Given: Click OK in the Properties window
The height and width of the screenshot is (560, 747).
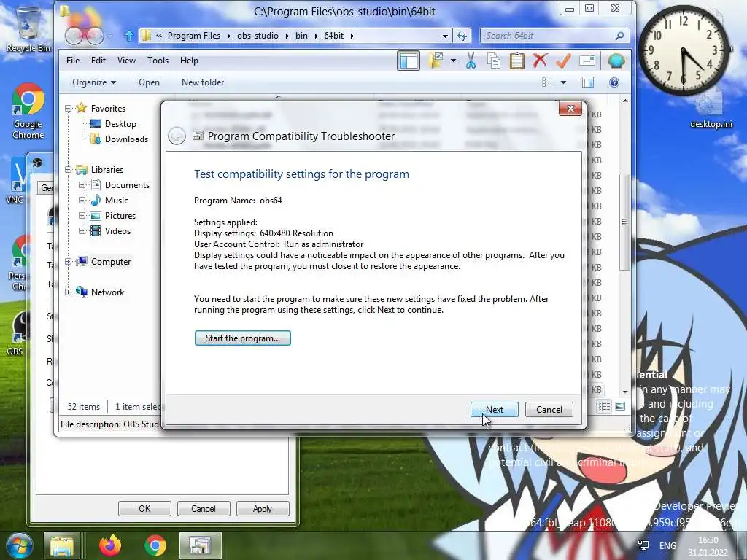Looking at the screenshot, I should coord(144,508).
